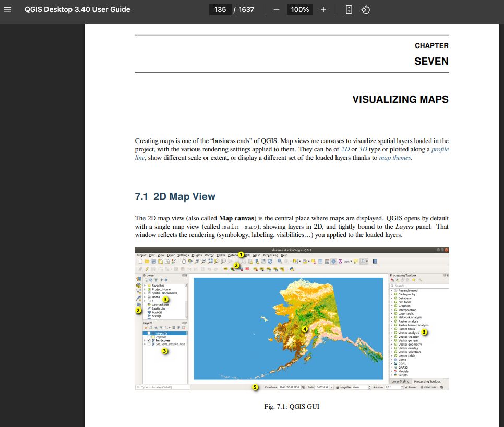The image size is (504, 427).
Task: Click the QGIS GUI figure map canvas image
Action: point(289,329)
